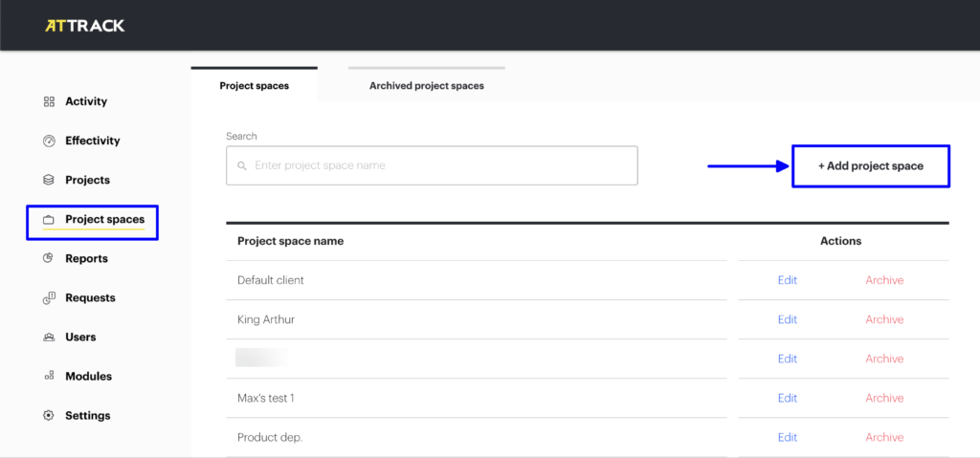Viewport: 980px width, 458px height.
Task: Click the search magnifier icon
Action: [242, 166]
